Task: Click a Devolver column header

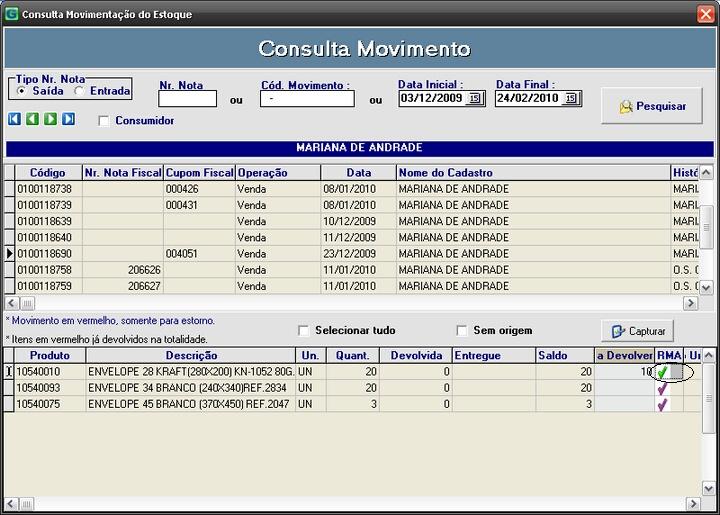Action: [624, 356]
